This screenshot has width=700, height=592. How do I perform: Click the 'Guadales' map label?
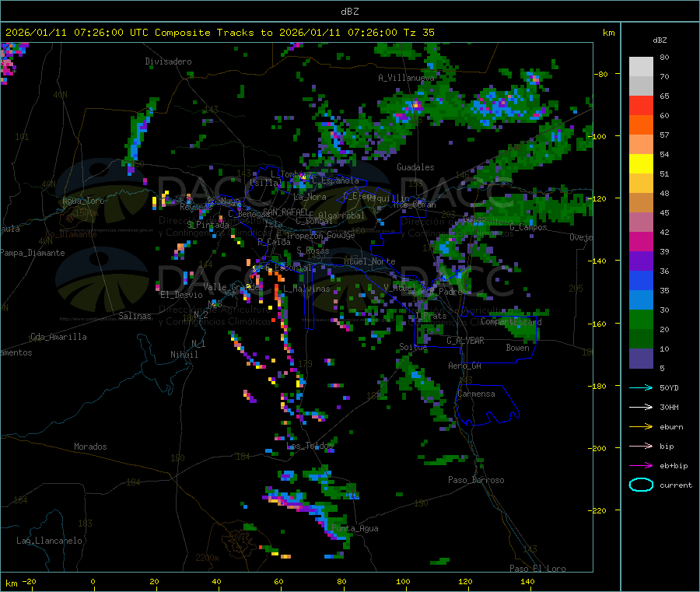[415, 167]
